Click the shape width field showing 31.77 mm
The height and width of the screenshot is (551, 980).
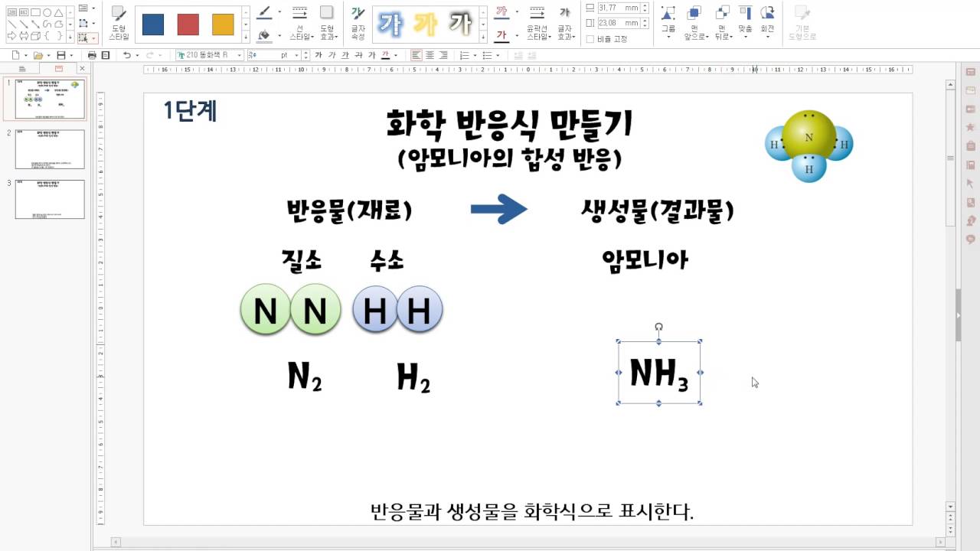tap(618, 8)
